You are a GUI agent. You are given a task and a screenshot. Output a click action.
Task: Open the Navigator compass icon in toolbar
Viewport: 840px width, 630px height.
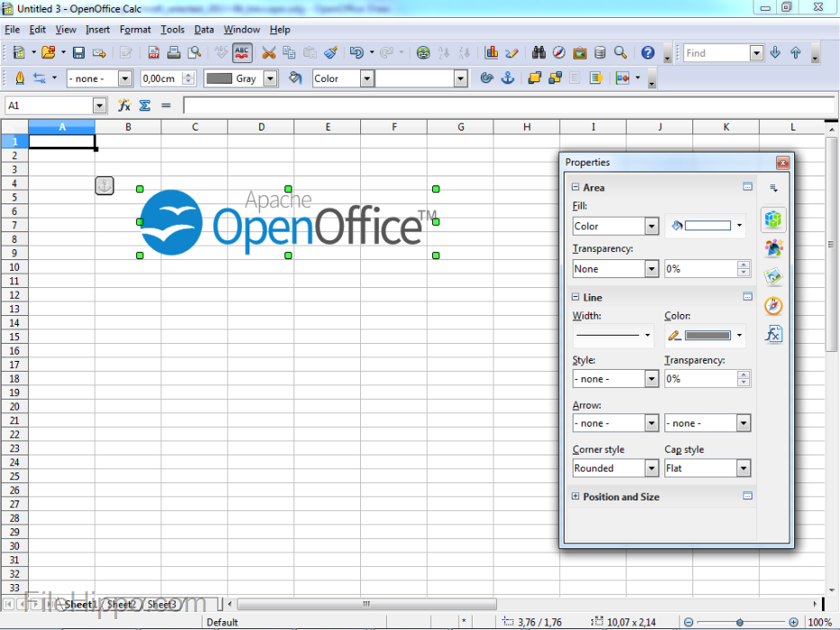click(559, 52)
